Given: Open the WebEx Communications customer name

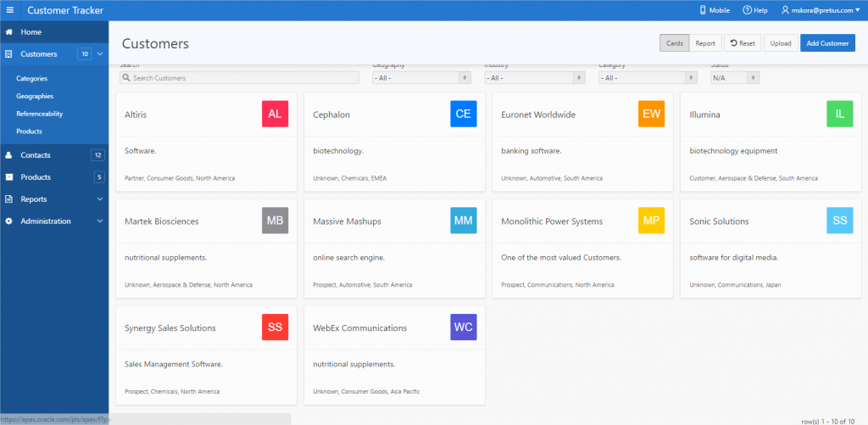Looking at the screenshot, I should 359,327.
